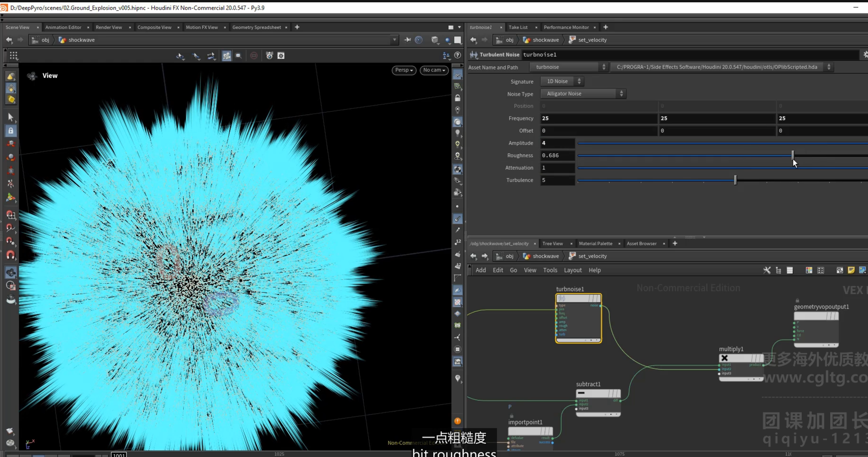Screen dimensions: 868x457
Task: Click the viewport help question mark icon
Action: (x=458, y=55)
